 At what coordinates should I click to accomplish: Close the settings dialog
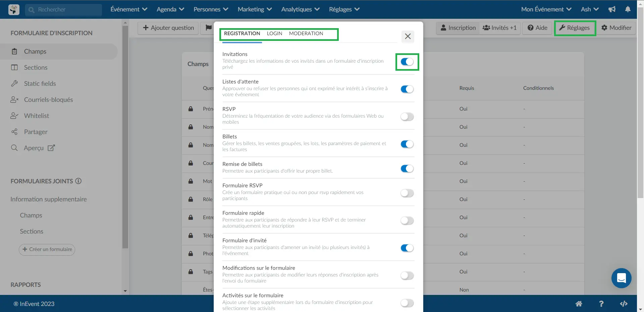[408, 36]
